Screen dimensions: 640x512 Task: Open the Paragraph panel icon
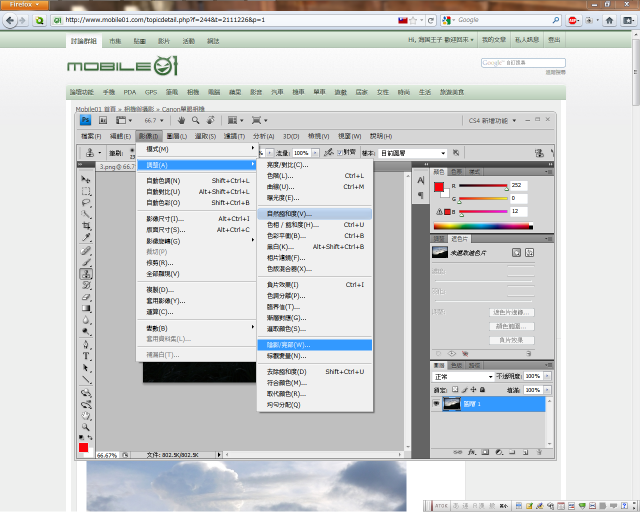click(421, 196)
